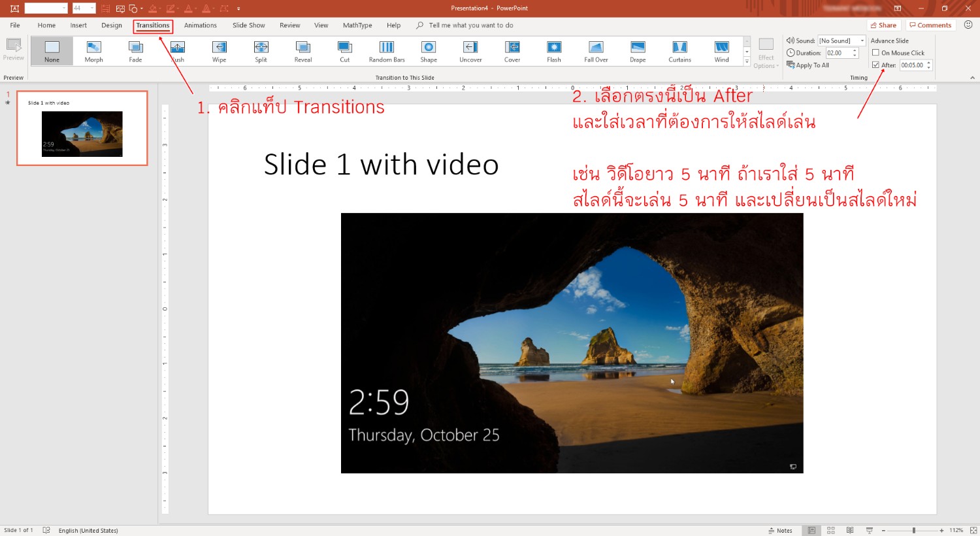The width and height of the screenshot is (980, 536).
Task: Apply the Uncover transition
Action: 470,51
